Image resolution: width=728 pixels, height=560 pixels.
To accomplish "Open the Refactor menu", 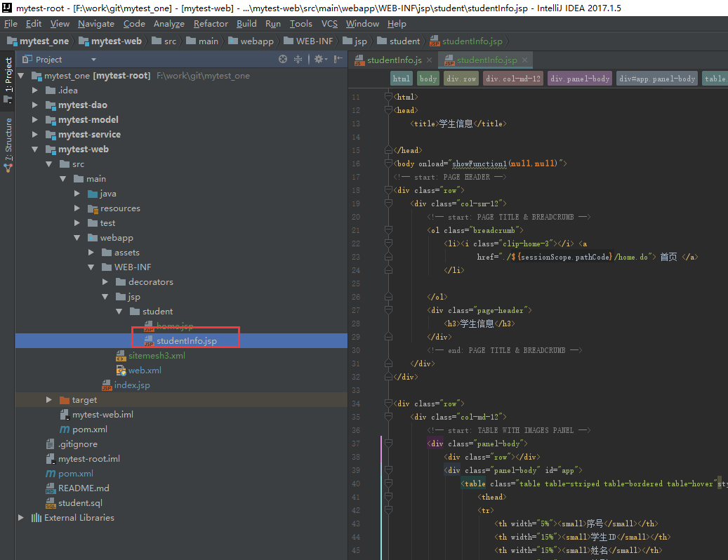I will coord(210,23).
